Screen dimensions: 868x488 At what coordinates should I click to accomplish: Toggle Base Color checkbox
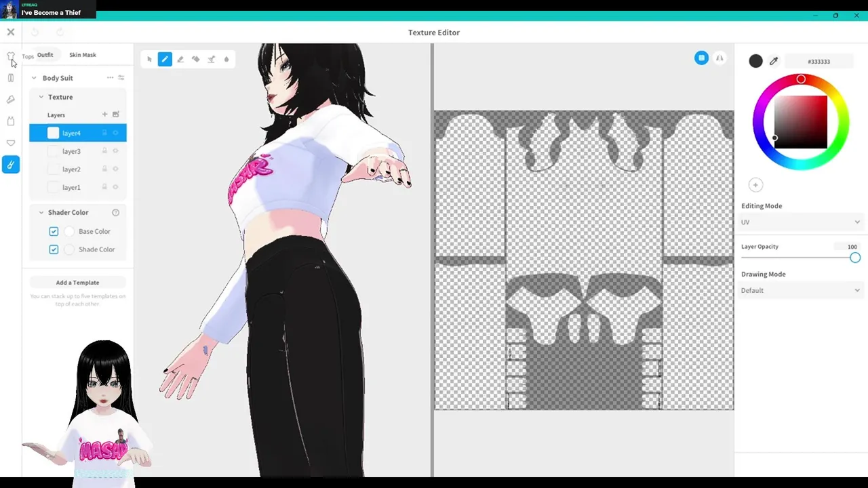coord(54,231)
